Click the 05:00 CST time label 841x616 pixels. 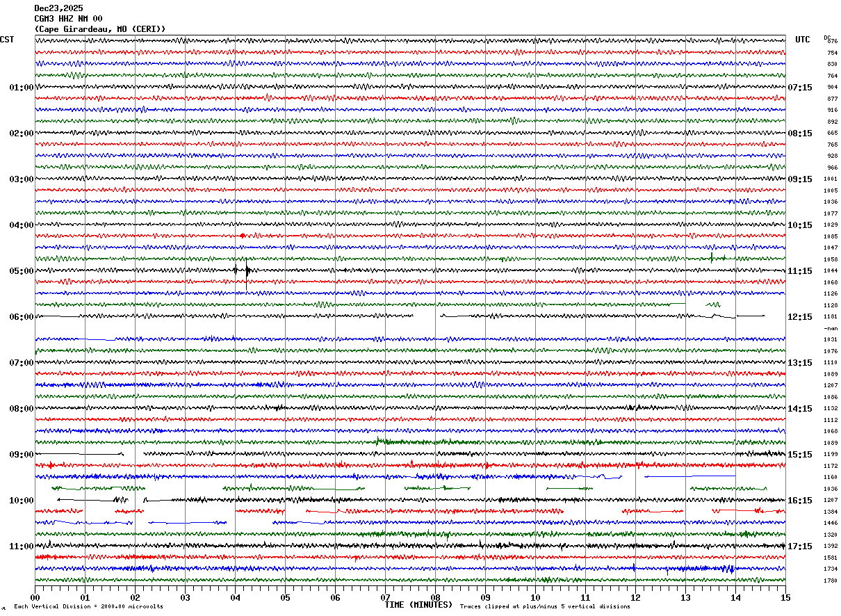click(21, 271)
